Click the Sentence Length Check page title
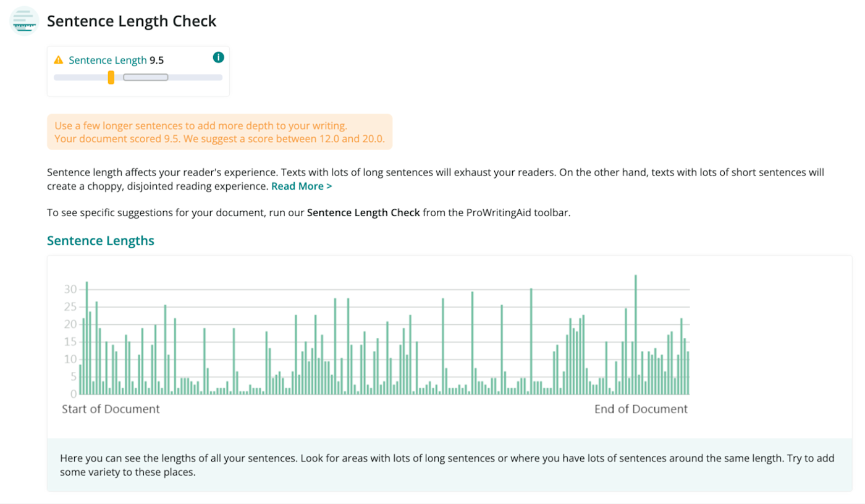The image size is (865, 504). (x=132, y=21)
